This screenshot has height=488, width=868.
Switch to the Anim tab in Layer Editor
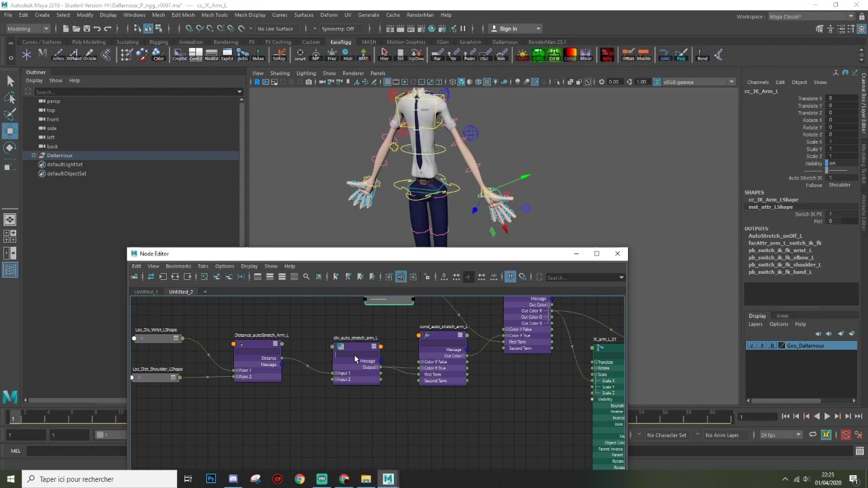click(782, 316)
